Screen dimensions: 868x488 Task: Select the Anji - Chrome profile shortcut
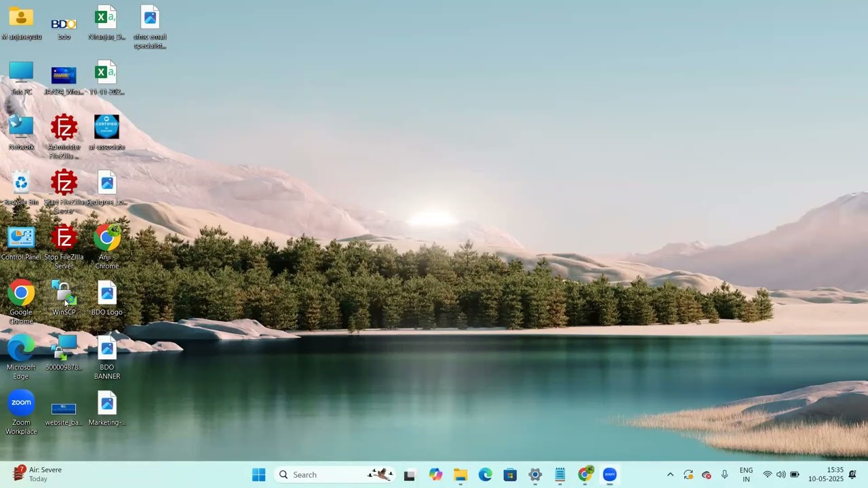pos(106,247)
